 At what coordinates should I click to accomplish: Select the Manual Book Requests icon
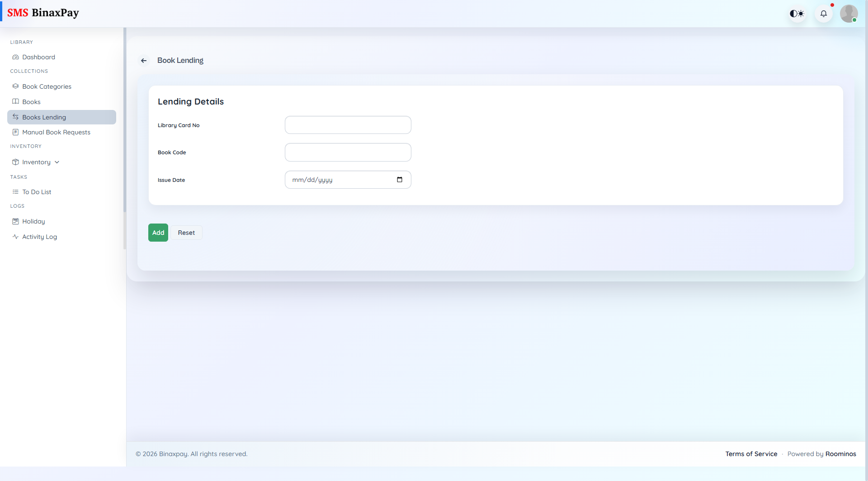[15, 132]
